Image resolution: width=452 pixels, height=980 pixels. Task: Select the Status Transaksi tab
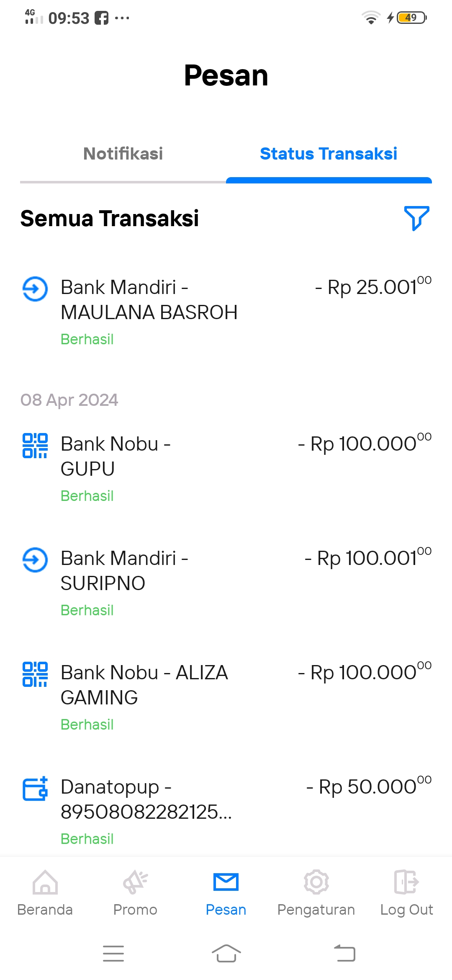click(329, 154)
